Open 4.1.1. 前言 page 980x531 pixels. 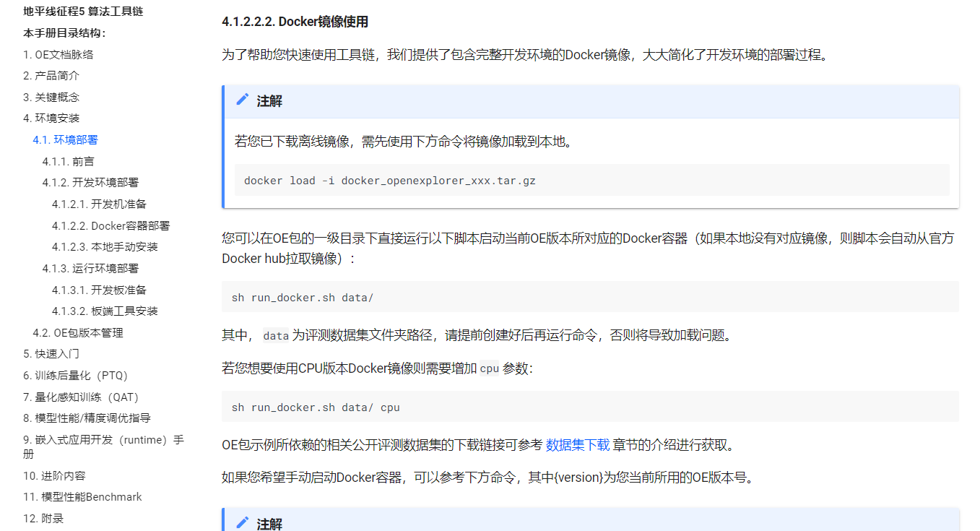point(68,161)
